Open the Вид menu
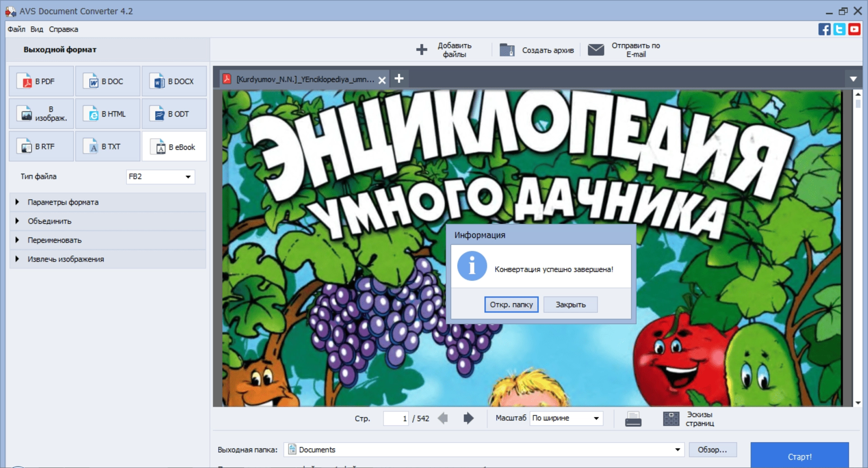The height and width of the screenshot is (468, 868). [x=37, y=29]
